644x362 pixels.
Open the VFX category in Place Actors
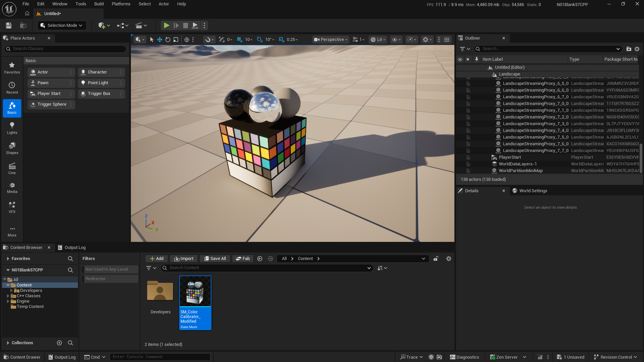pyautogui.click(x=12, y=208)
